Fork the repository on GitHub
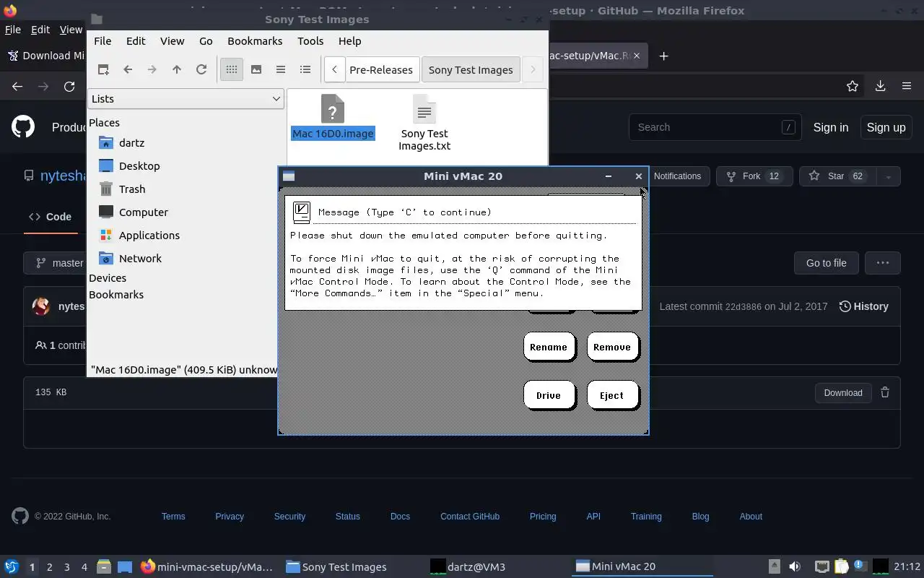 [x=754, y=176]
